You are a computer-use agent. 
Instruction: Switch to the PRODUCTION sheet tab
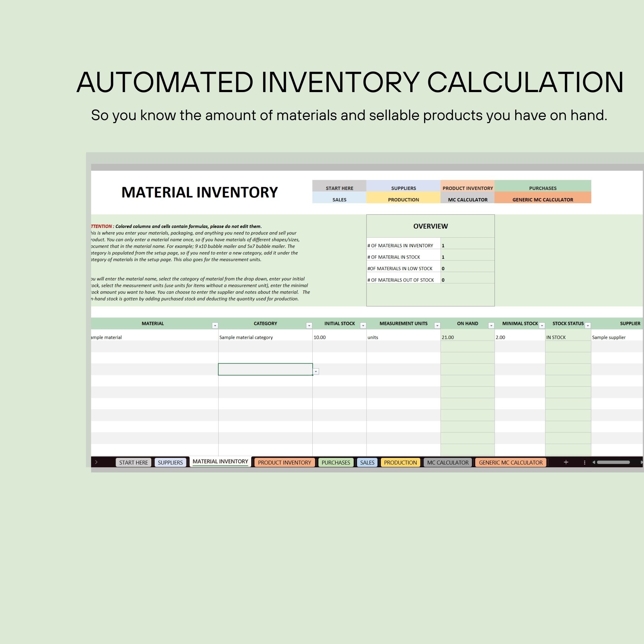tap(400, 462)
